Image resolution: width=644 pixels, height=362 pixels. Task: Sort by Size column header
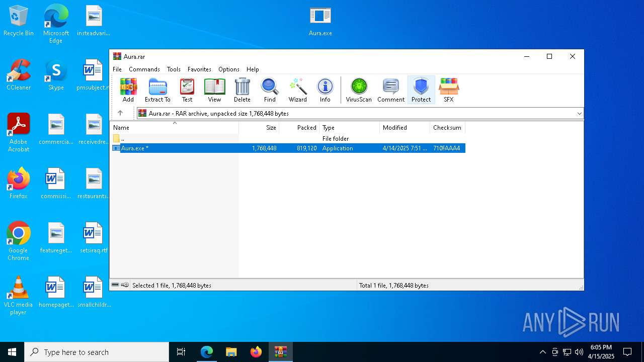259,128
